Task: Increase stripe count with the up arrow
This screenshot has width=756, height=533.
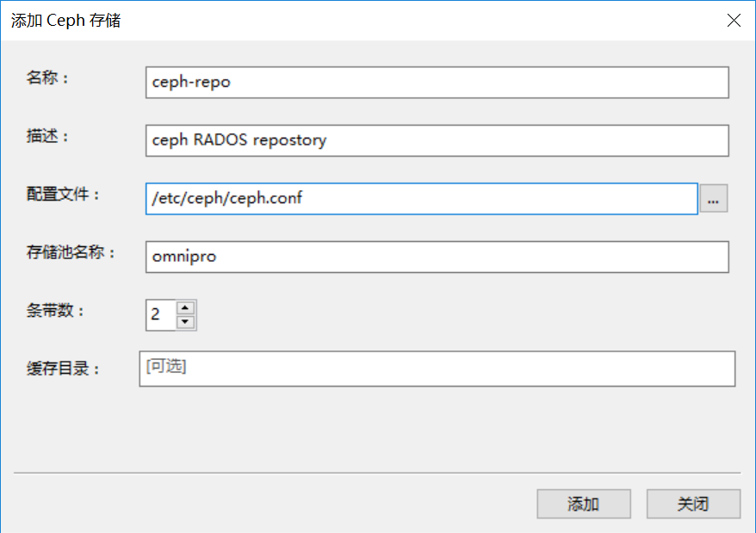Action: (186, 307)
